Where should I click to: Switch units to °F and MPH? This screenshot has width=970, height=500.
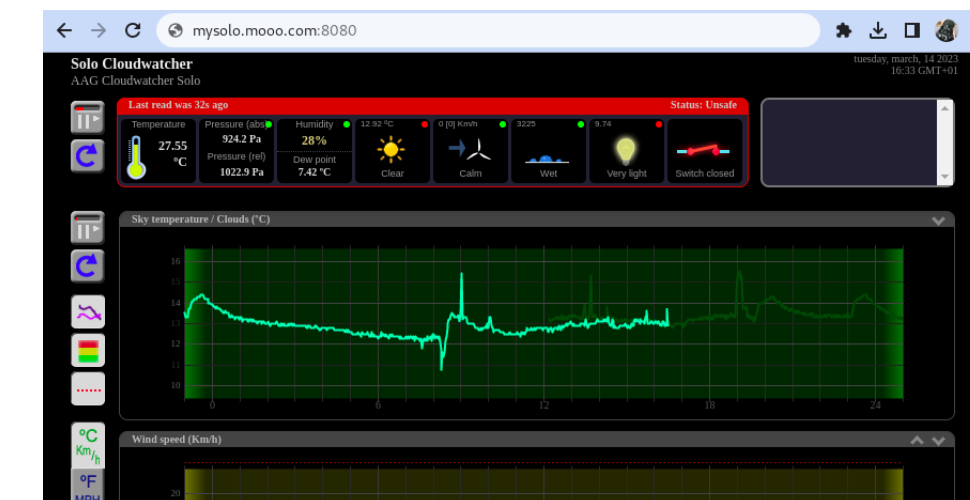[x=88, y=485]
